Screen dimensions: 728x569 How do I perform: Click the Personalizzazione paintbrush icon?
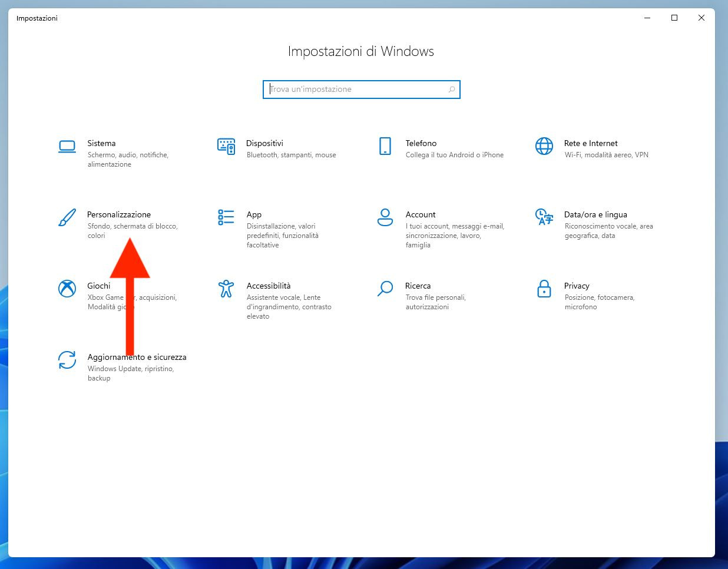67,217
